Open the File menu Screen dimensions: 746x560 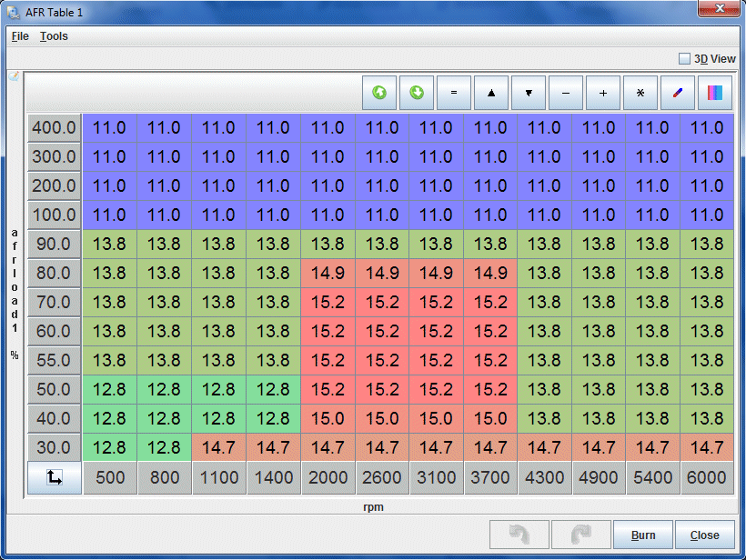pyautogui.click(x=19, y=36)
